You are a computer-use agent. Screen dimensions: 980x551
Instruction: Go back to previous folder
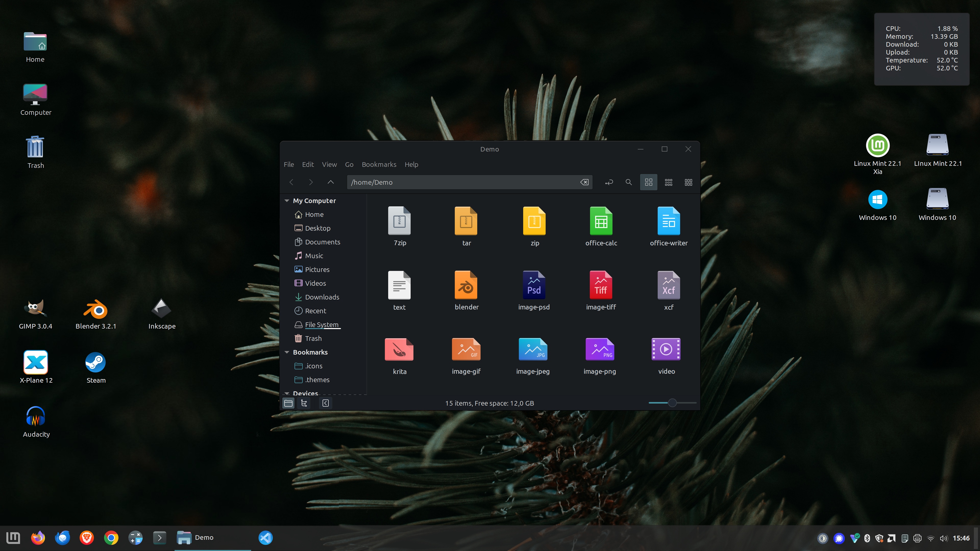[x=291, y=182]
